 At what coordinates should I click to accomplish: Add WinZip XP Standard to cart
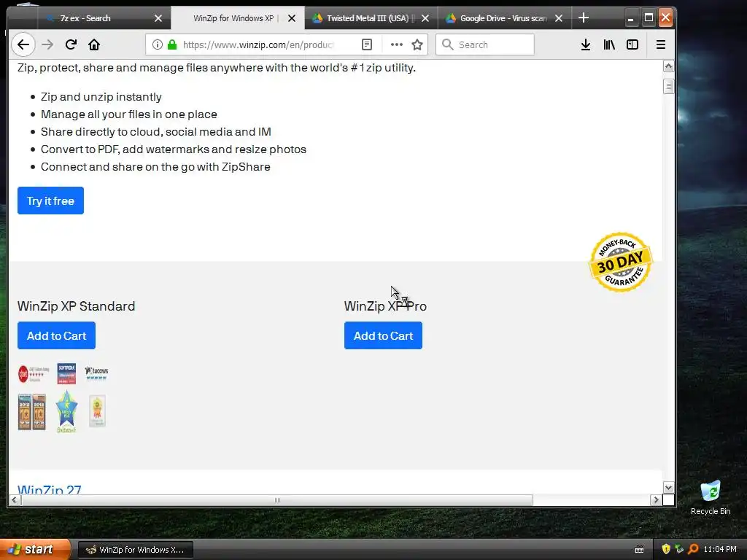click(x=56, y=335)
